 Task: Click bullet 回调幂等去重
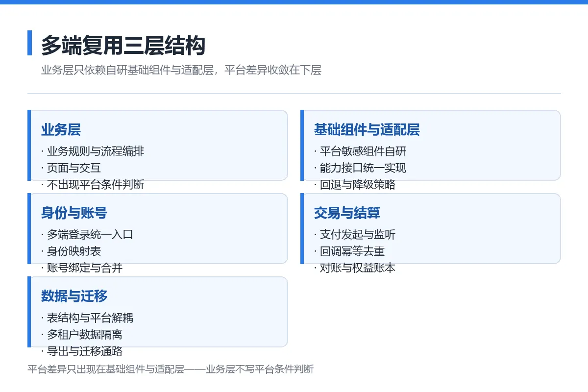[349, 251]
